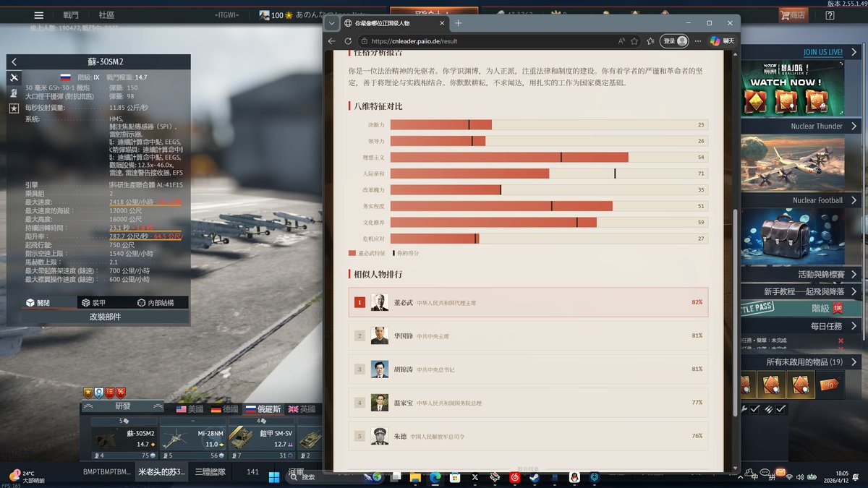868x488 pixels.
Task: Select the 鎧甲 SM-SV vehicle slot
Action: [x=262, y=438]
